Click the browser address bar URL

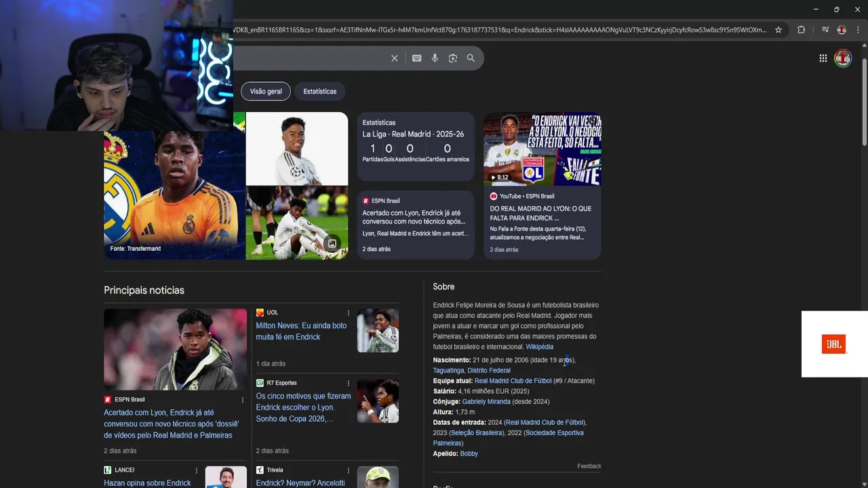pyautogui.click(x=500, y=30)
